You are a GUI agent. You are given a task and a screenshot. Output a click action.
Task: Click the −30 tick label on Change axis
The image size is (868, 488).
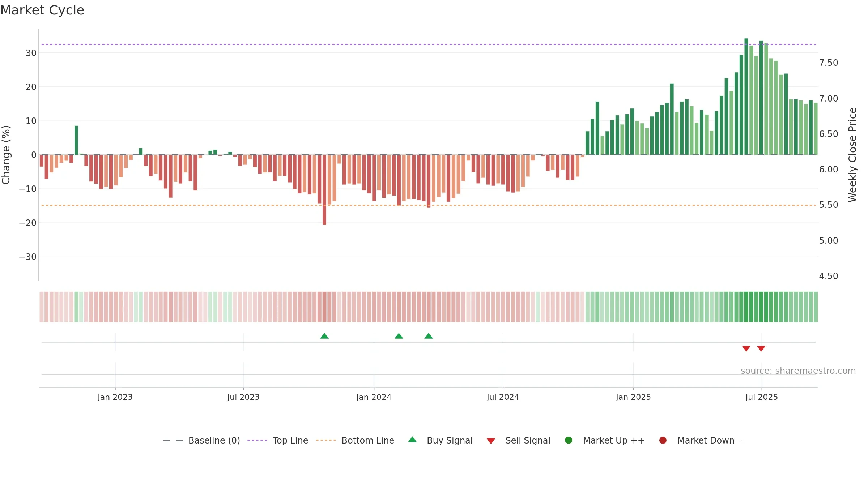[28, 257]
